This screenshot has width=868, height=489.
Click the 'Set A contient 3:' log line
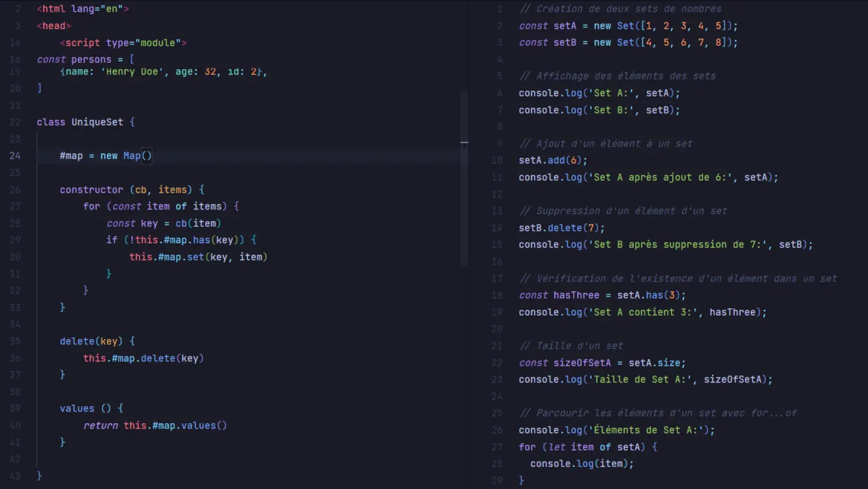(643, 312)
